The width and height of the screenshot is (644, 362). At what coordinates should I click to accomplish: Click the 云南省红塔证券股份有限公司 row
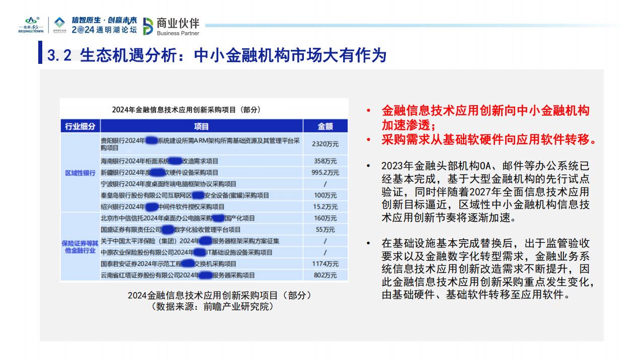point(201,275)
